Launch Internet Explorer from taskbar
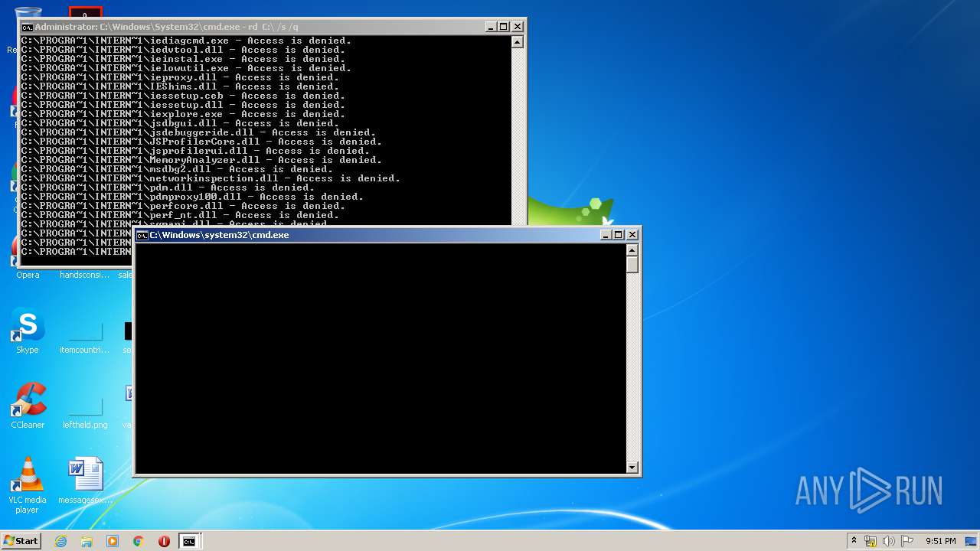Viewport: 980px width, 551px height. coord(60,541)
